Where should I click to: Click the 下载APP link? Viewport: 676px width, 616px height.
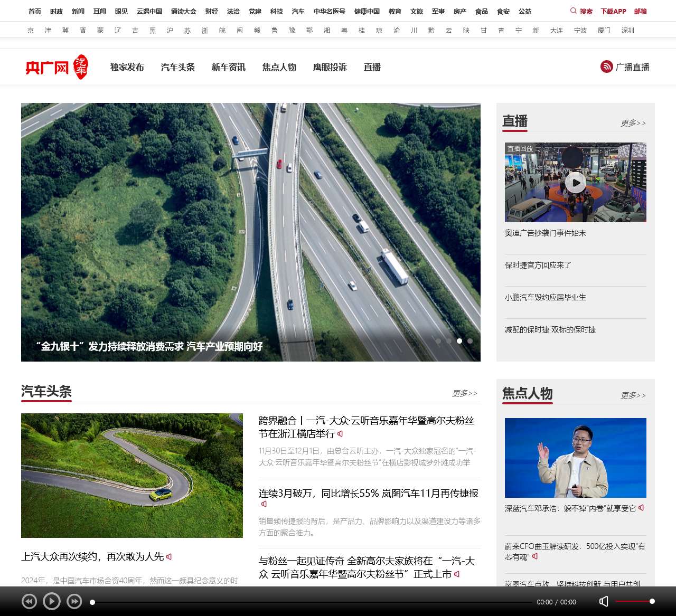coord(613,11)
